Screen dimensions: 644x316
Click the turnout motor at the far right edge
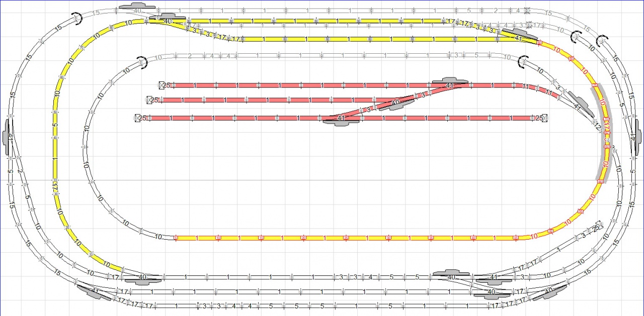(x=637, y=136)
